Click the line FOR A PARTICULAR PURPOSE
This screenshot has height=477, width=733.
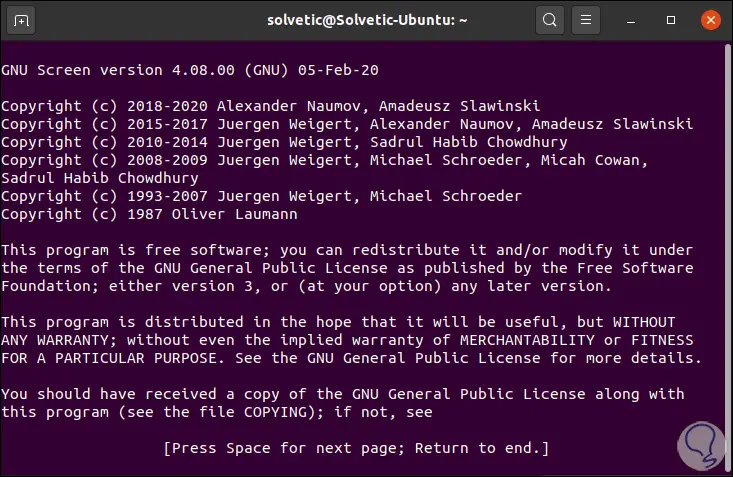click(x=352, y=358)
